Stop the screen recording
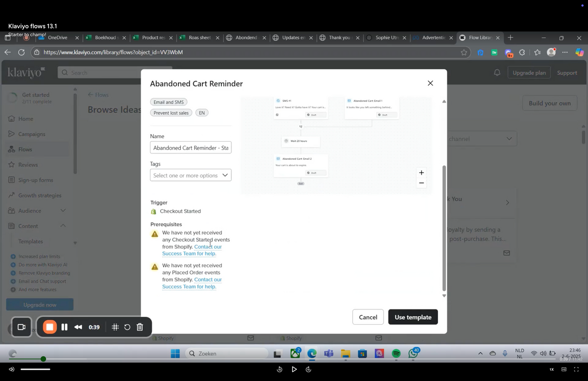588x381 pixels. pyautogui.click(x=49, y=327)
